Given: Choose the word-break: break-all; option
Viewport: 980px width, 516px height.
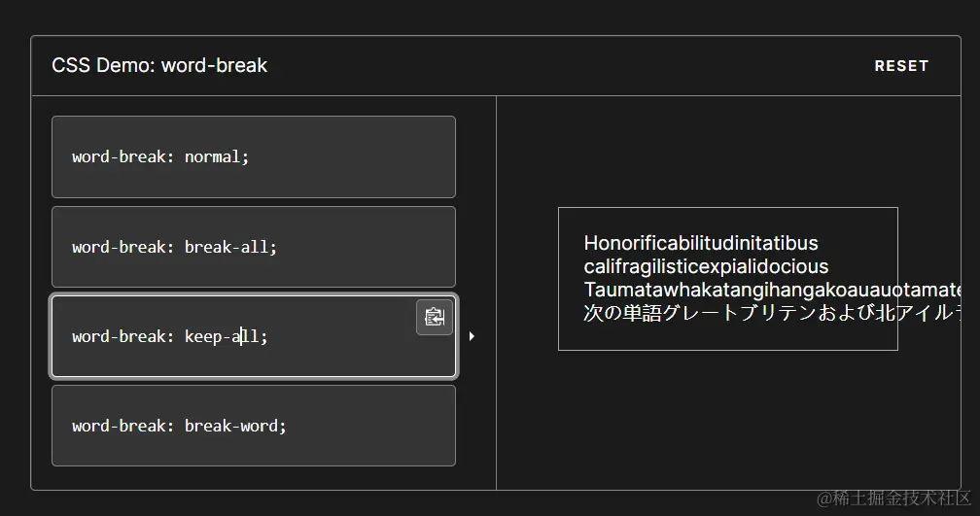Looking at the screenshot, I should pyautogui.click(x=253, y=247).
